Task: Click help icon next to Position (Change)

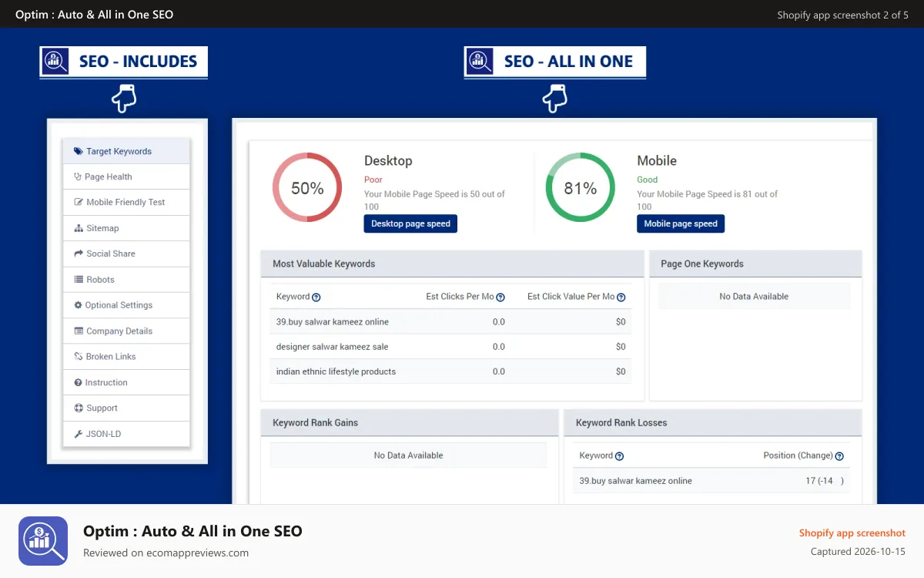Action: (839, 456)
